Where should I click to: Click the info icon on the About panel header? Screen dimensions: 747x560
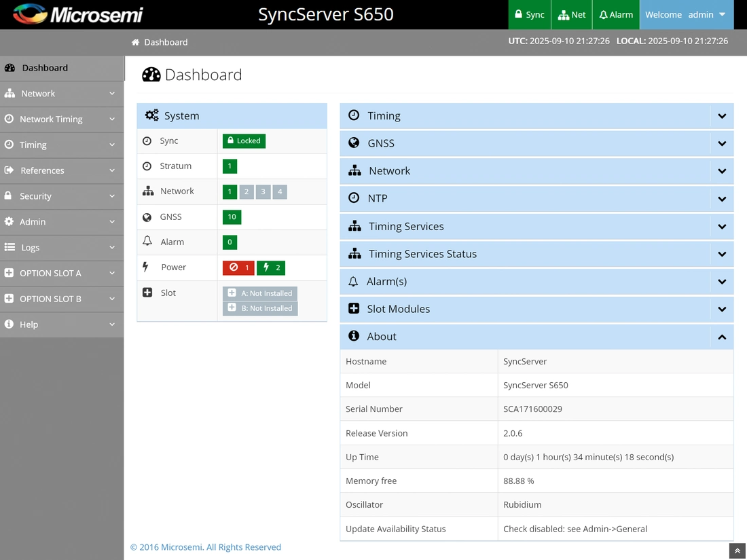coord(354,336)
